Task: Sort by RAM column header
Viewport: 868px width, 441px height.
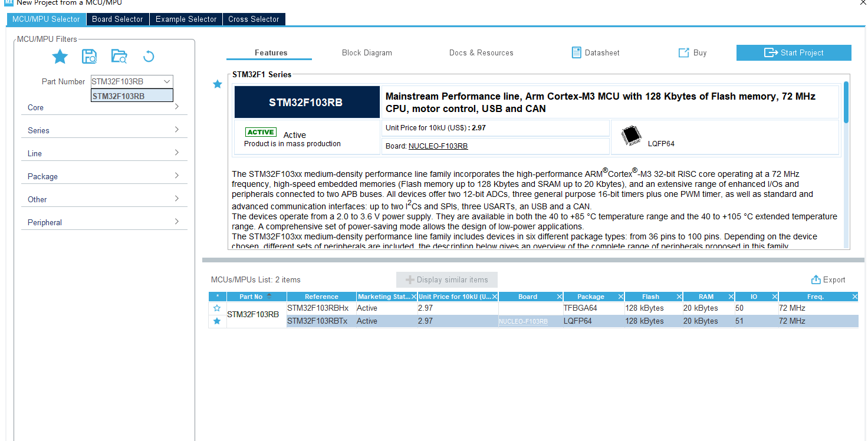Action: click(x=705, y=297)
